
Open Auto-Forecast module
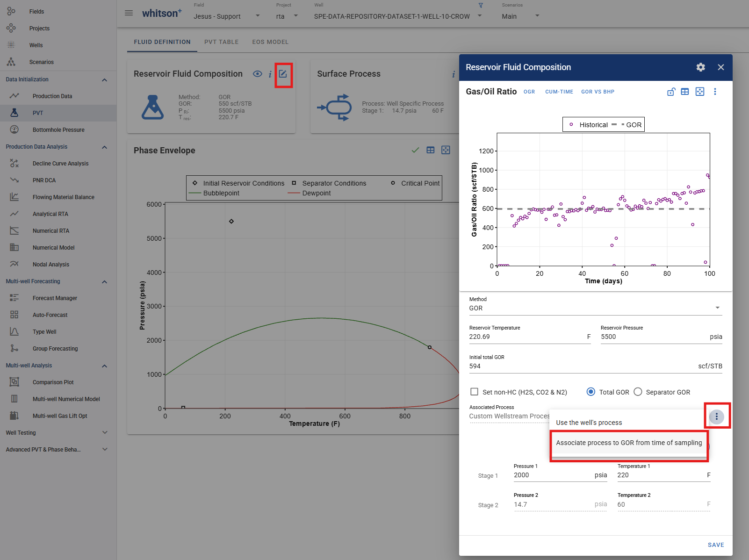[50, 315]
